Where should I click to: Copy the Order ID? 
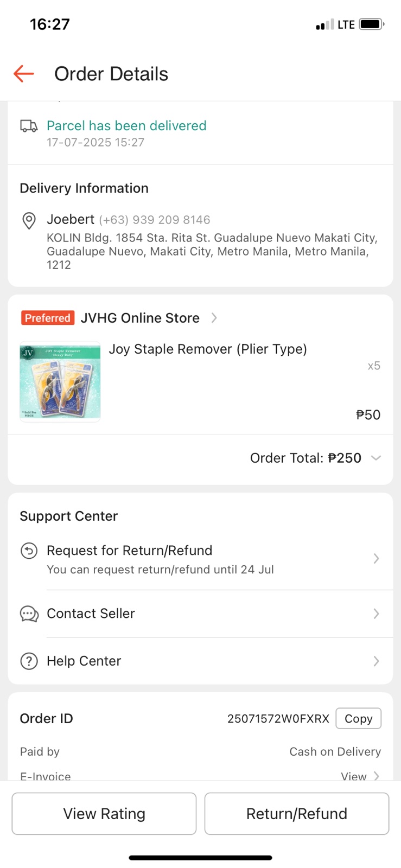pos(358,719)
